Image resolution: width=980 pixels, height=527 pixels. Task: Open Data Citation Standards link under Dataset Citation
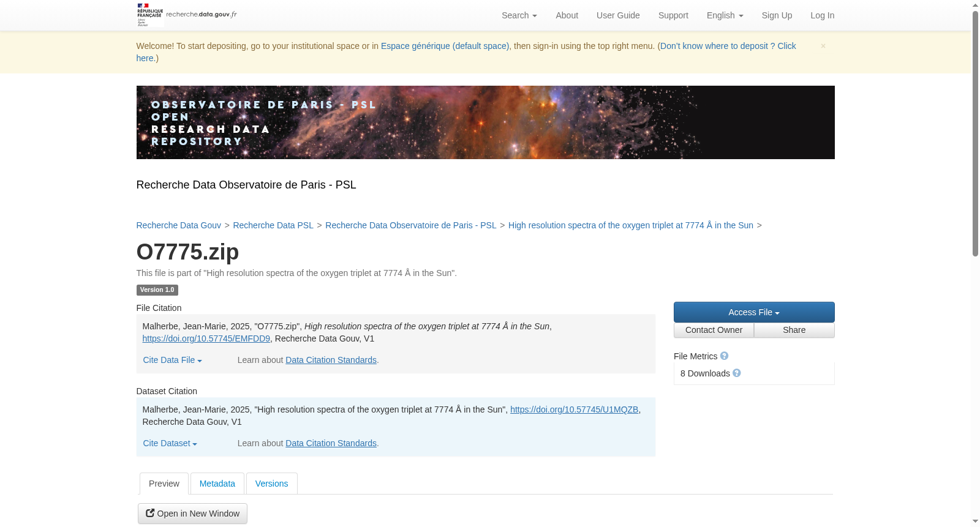(331, 443)
